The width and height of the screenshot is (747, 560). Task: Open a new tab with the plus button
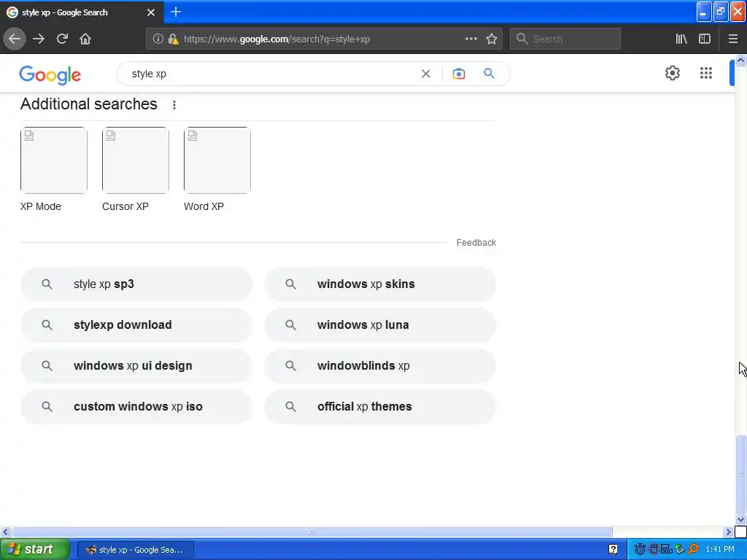pyautogui.click(x=176, y=12)
